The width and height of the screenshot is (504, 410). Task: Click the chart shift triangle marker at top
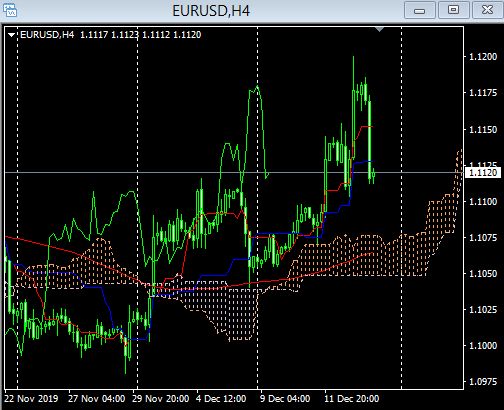pyautogui.click(x=379, y=29)
